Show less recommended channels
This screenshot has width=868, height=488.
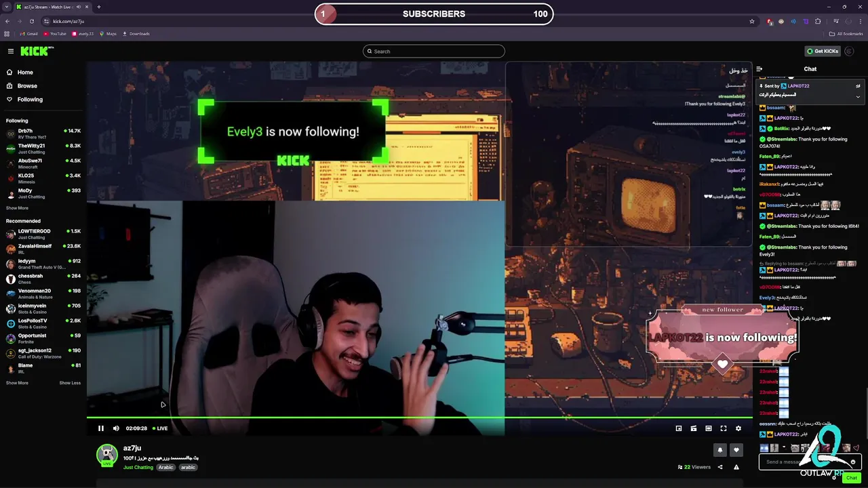[x=70, y=383]
